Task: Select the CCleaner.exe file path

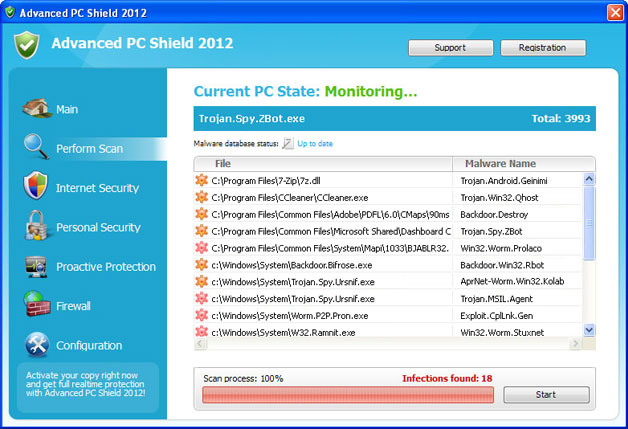Action: pos(290,198)
